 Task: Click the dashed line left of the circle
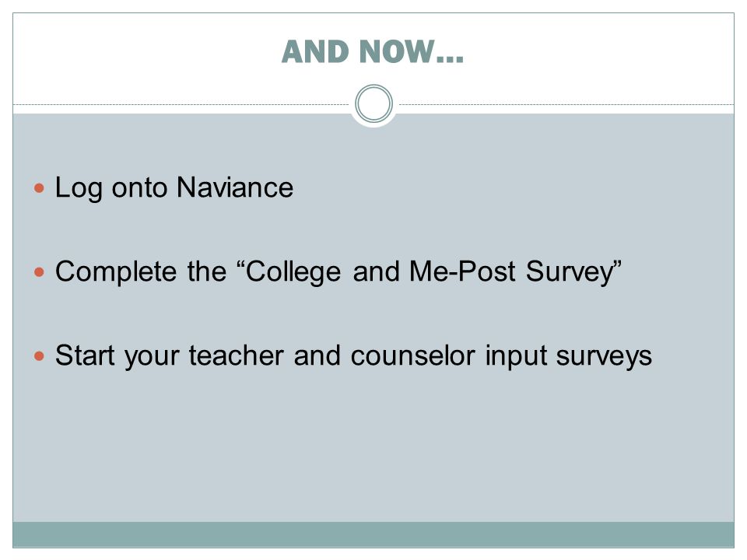(181, 104)
